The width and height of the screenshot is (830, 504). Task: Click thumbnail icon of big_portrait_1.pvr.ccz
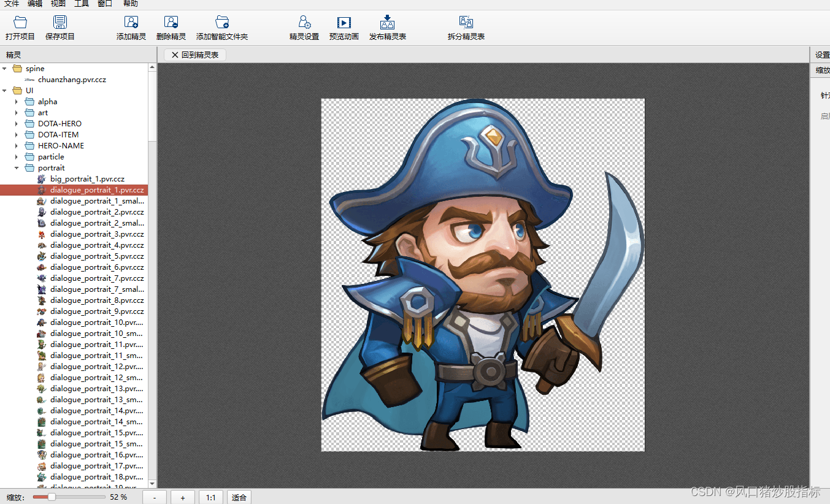(x=41, y=179)
